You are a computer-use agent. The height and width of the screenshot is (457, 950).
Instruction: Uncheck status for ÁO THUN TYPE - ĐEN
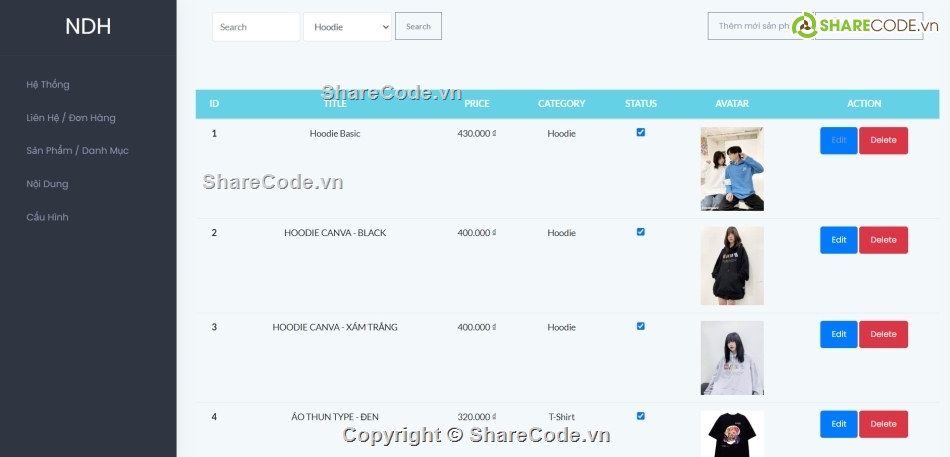coord(641,416)
